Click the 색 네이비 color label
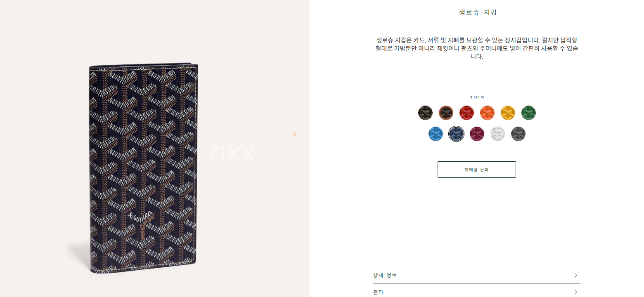This screenshot has width=644, height=297. (x=477, y=97)
